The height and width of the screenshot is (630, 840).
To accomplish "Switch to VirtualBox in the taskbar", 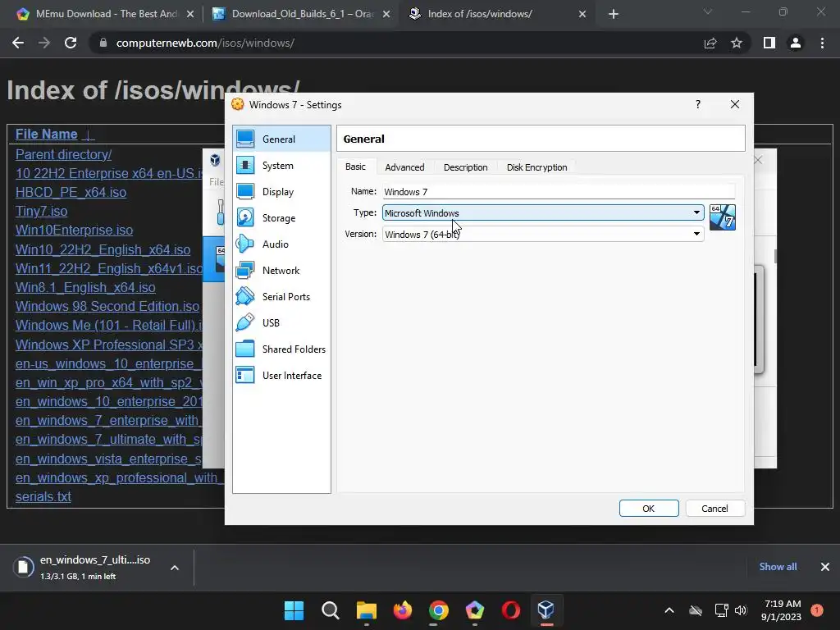I will 546,610.
